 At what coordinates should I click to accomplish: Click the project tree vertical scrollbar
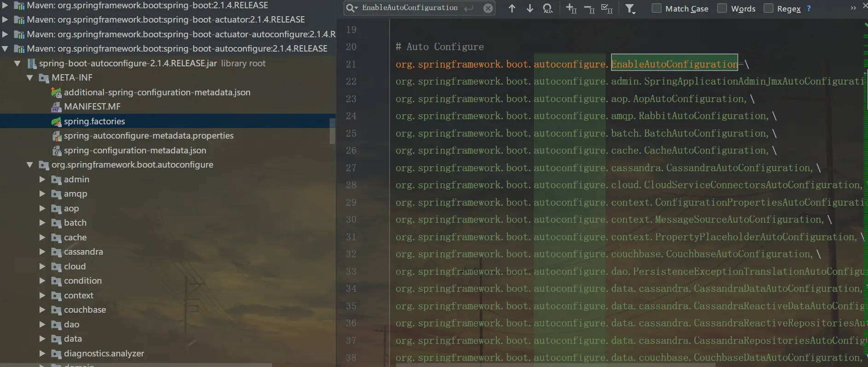pyautogui.click(x=333, y=131)
